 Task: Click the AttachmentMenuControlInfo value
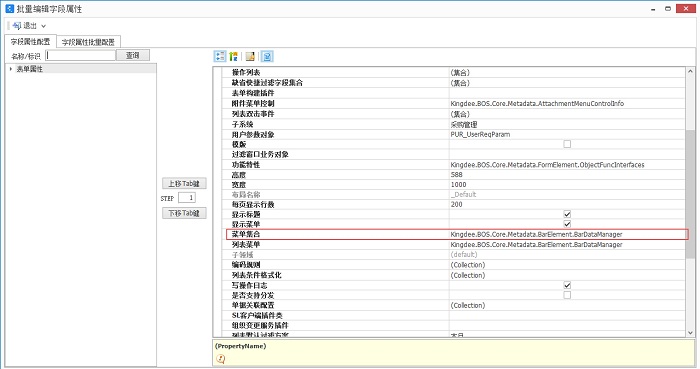click(x=537, y=104)
